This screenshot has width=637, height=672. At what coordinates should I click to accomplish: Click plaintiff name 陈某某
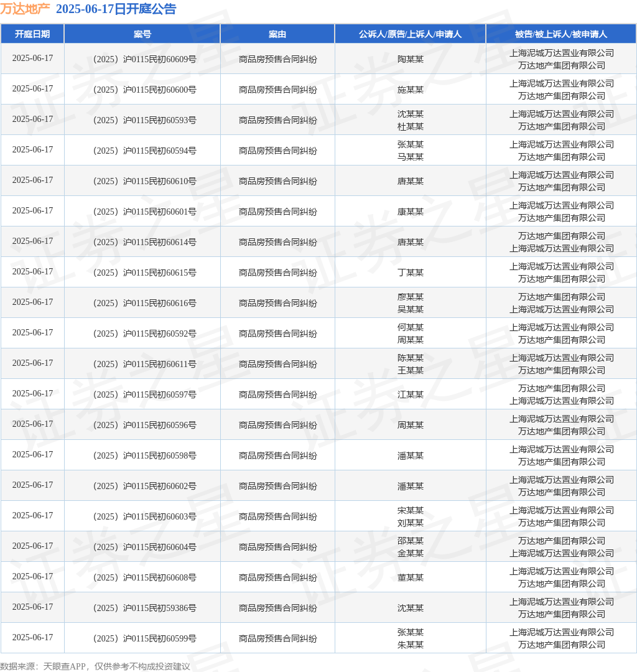[411, 357]
